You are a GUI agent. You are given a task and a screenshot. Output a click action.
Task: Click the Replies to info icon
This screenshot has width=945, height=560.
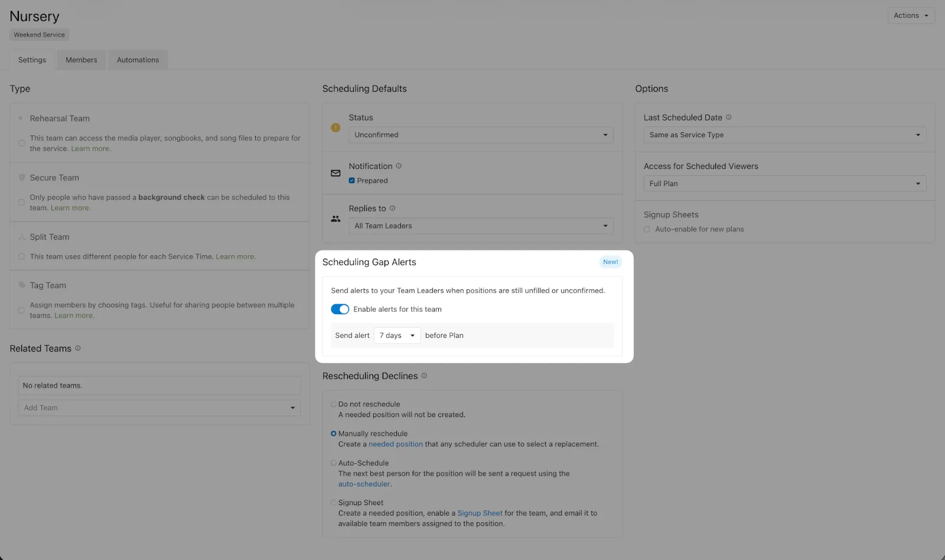393,209
